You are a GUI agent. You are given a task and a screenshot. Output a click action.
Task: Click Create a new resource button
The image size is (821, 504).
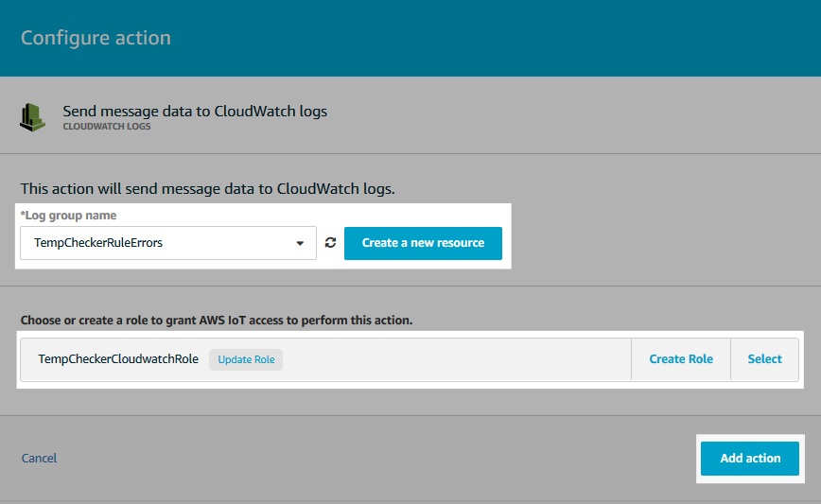(x=423, y=243)
